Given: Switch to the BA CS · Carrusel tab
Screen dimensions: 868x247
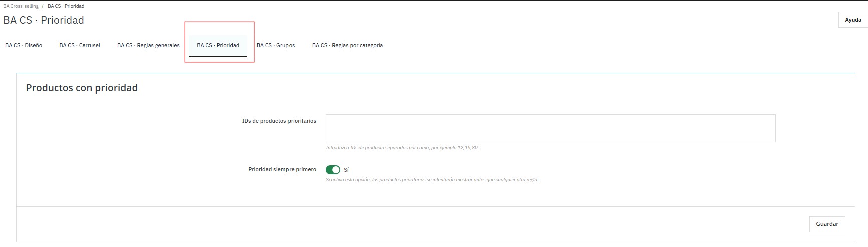Looking at the screenshot, I should click(x=80, y=45).
